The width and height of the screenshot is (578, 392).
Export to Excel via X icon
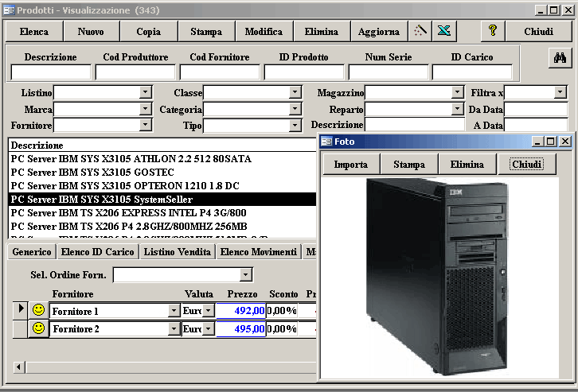click(444, 31)
